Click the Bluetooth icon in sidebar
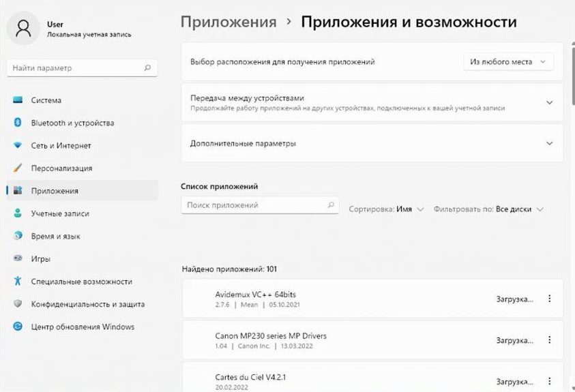Screen dimensions: 575x392 point(18,123)
